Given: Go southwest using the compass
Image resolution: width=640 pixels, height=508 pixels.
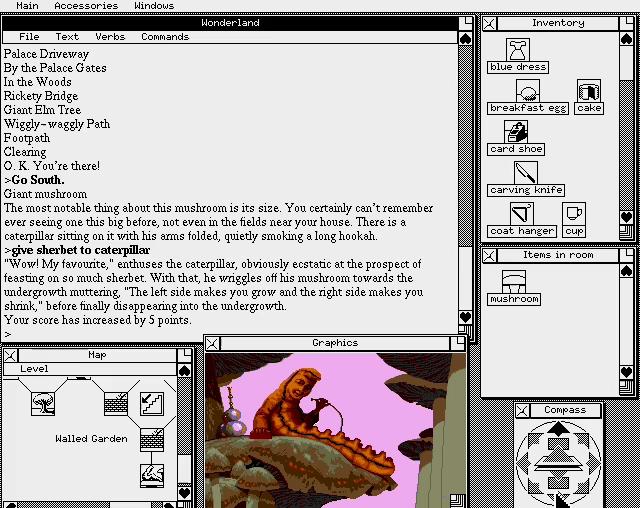Looking at the screenshot, I should 536,486.
